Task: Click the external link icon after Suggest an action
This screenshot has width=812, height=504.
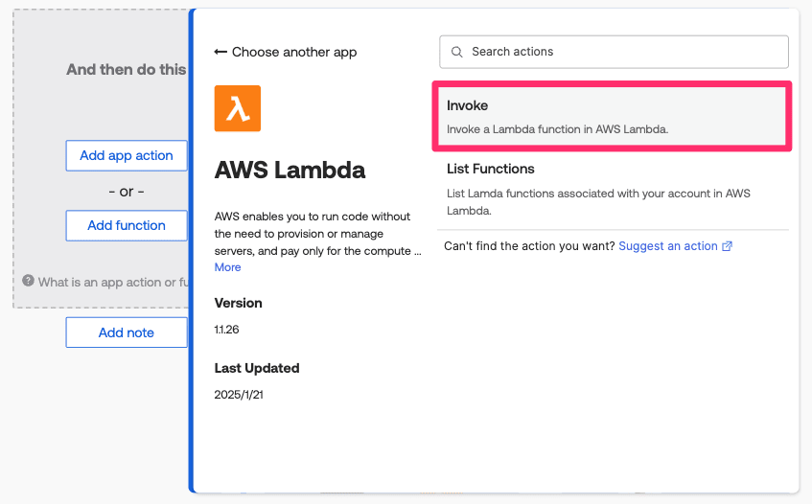Action: tap(728, 246)
